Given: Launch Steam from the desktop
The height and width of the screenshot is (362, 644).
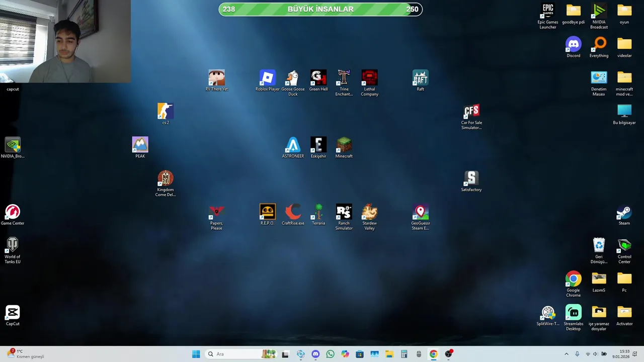Looking at the screenshot, I should (x=624, y=215).
